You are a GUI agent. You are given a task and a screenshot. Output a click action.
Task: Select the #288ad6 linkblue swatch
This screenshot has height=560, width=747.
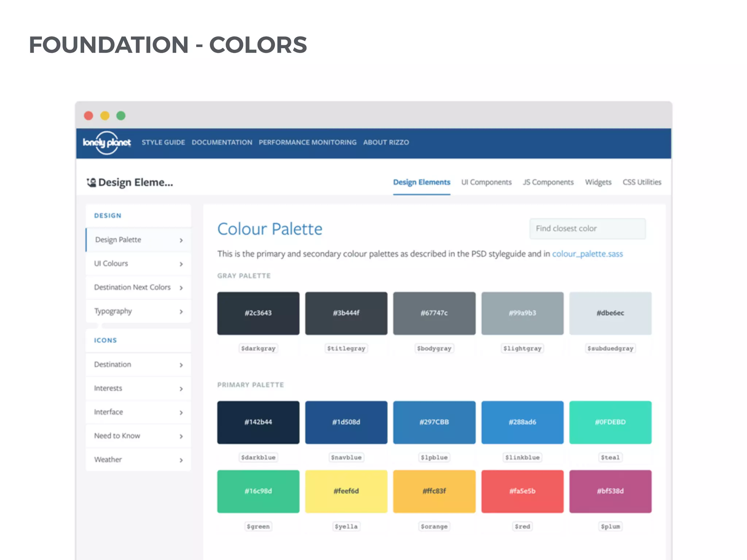522,422
